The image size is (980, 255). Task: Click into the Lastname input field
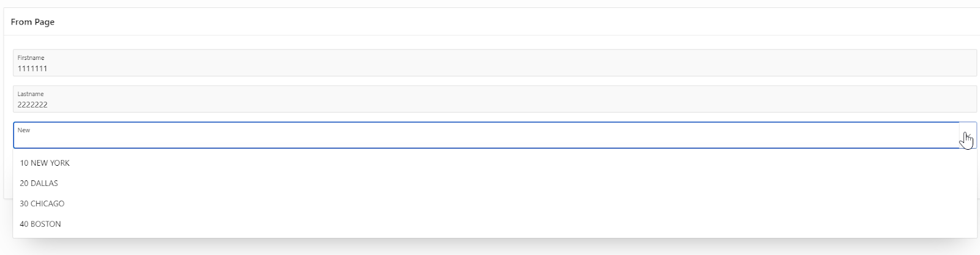click(x=495, y=98)
